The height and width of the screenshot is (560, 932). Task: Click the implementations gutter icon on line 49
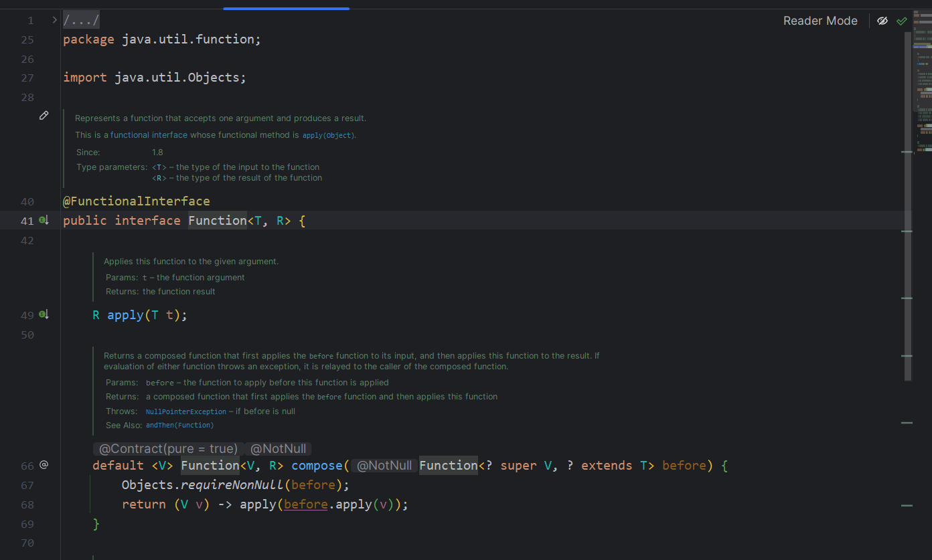click(44, 314)
